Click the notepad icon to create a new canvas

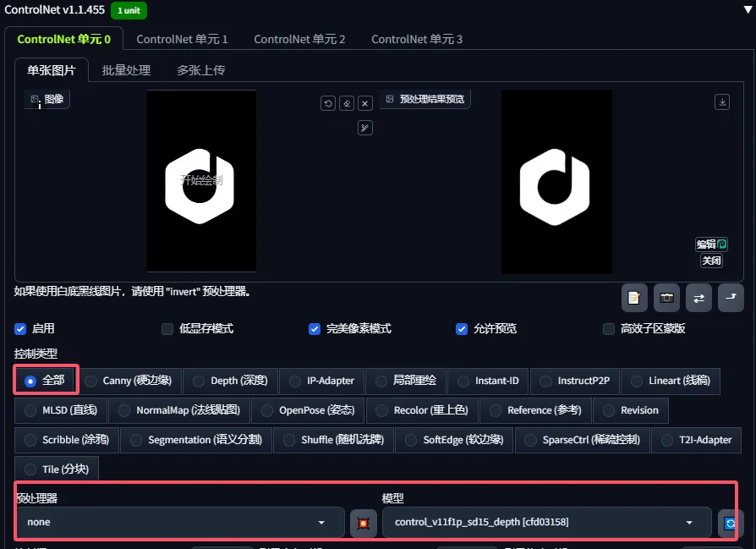[x=634, y=298]
